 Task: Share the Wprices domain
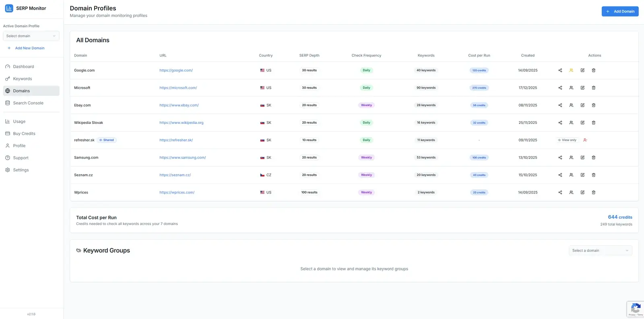(560, 192)
